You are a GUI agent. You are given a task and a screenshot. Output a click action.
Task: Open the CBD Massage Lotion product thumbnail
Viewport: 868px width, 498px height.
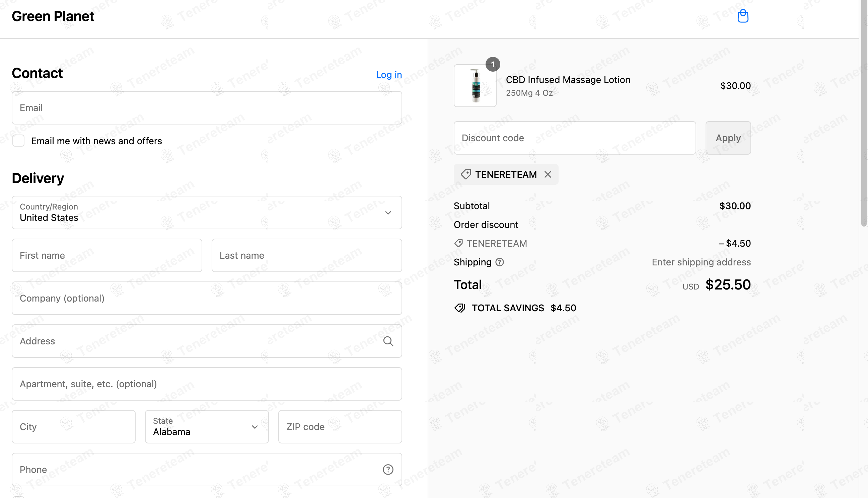click(475, 85)
